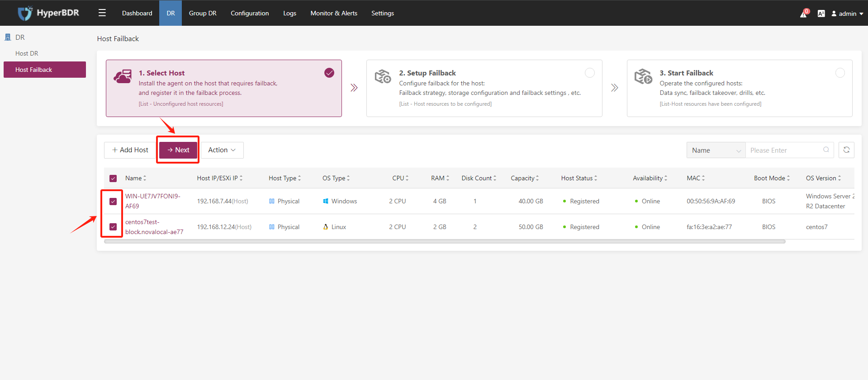The height and width of the screenshot is (380, 868).
Task: Sort by Name column arrows
Action: (145, 178)
